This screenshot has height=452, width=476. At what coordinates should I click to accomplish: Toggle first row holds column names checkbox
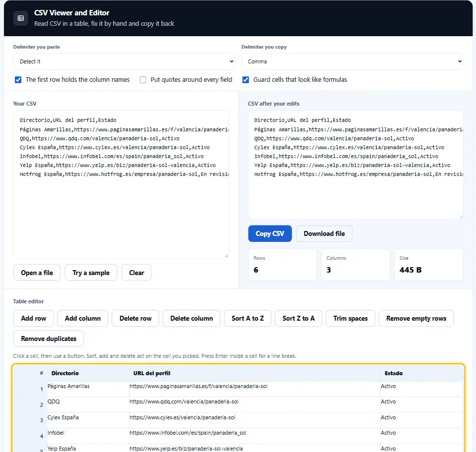18,80
